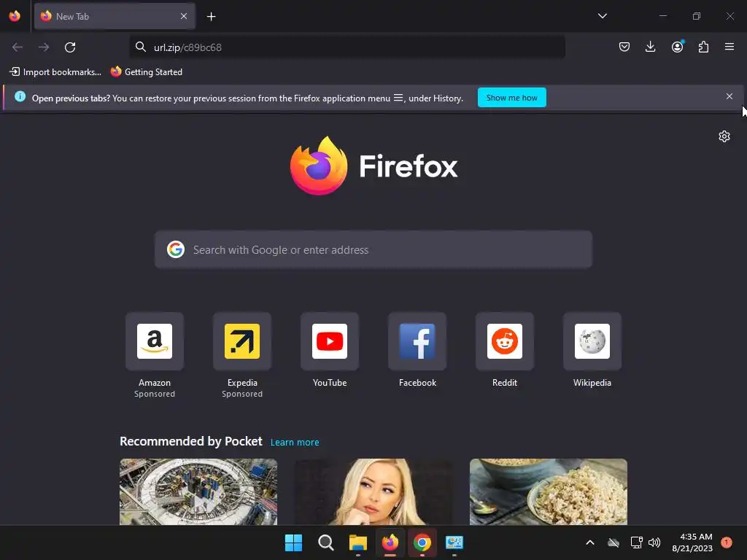Close the New Tab tab
The width and height of the screenshot is (747, 560).
coord(184,16)
